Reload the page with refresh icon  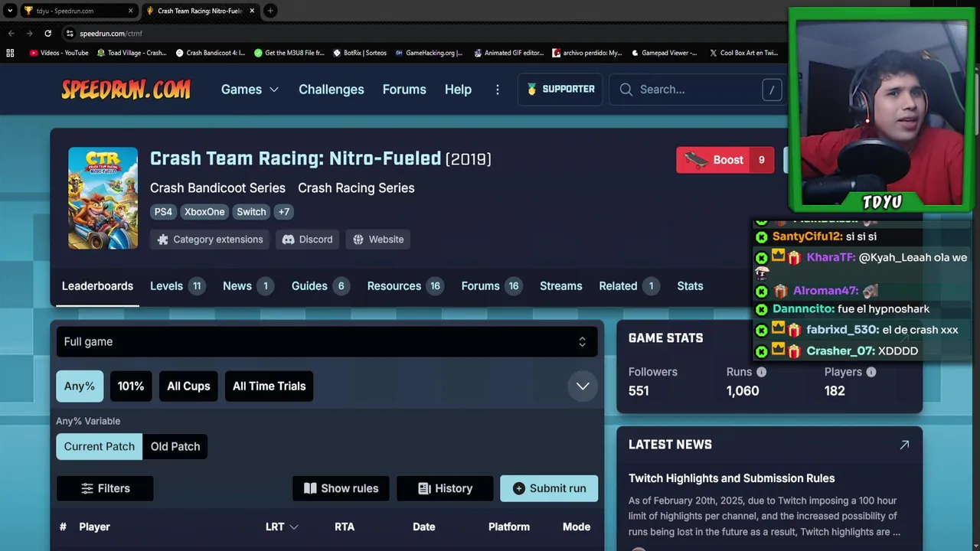tap(47, 34)
